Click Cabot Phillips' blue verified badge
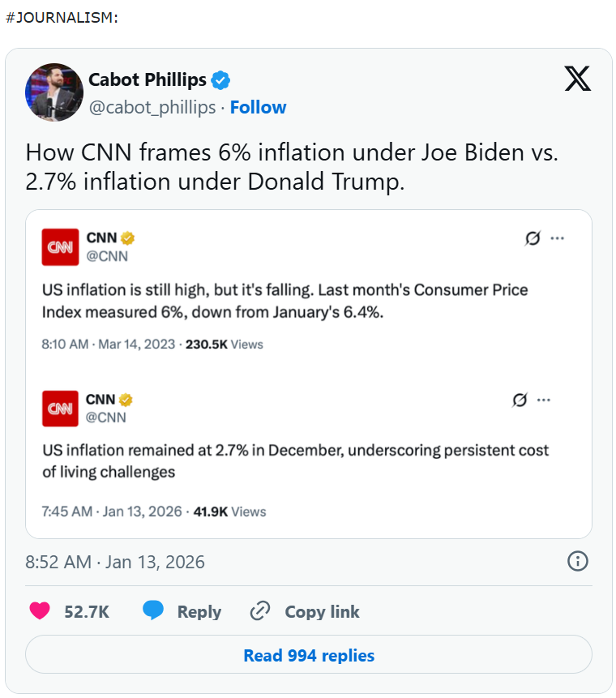 [x=220, y=80]
